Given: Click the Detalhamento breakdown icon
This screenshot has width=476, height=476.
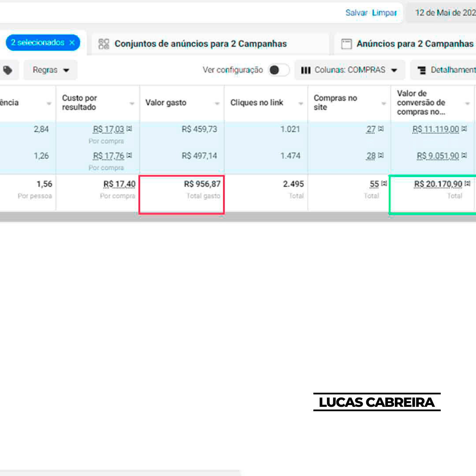Looking at the screenshot, I should click(x=422, y=70).
